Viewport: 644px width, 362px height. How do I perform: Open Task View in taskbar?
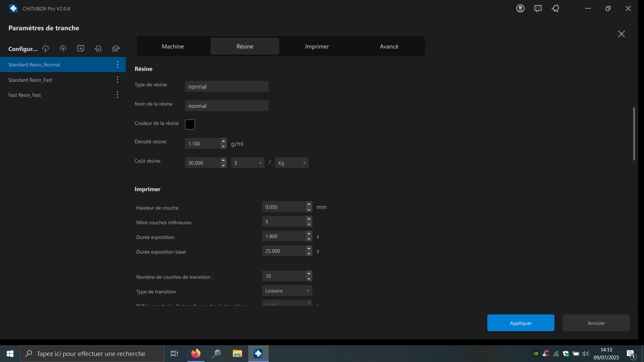pyautogui.click(x=174, y=354)
